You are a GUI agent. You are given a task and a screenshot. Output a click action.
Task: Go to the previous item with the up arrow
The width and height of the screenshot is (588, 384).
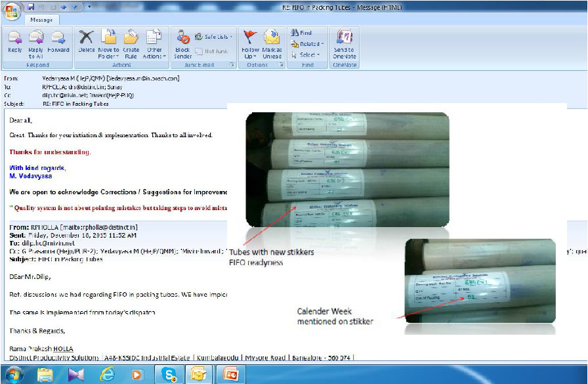pos(64,7)
